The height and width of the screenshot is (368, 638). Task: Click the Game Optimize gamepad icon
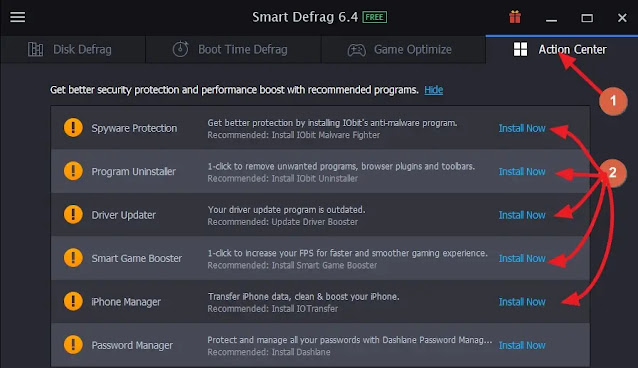[x=356, y=50]
